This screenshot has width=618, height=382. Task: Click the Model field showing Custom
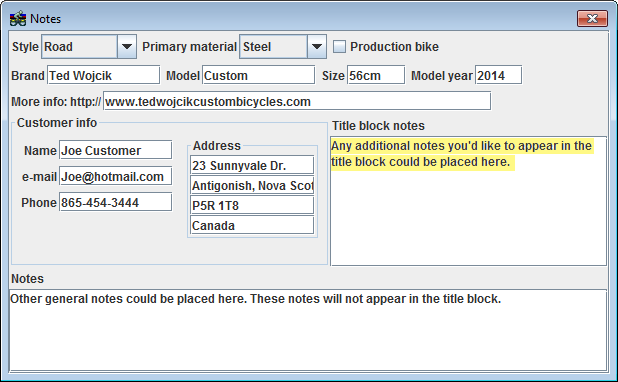pyautogui.click(x=259, y=75)
